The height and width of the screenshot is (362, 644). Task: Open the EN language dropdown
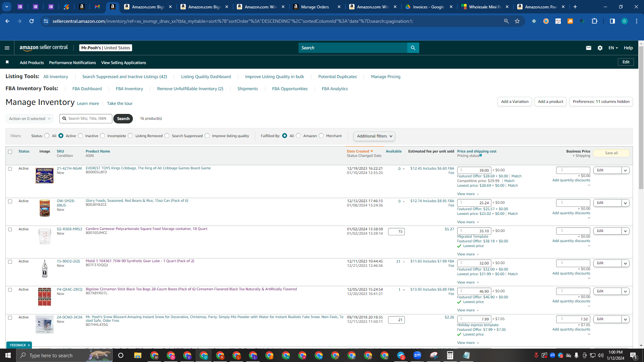click(x=613, y=48)
